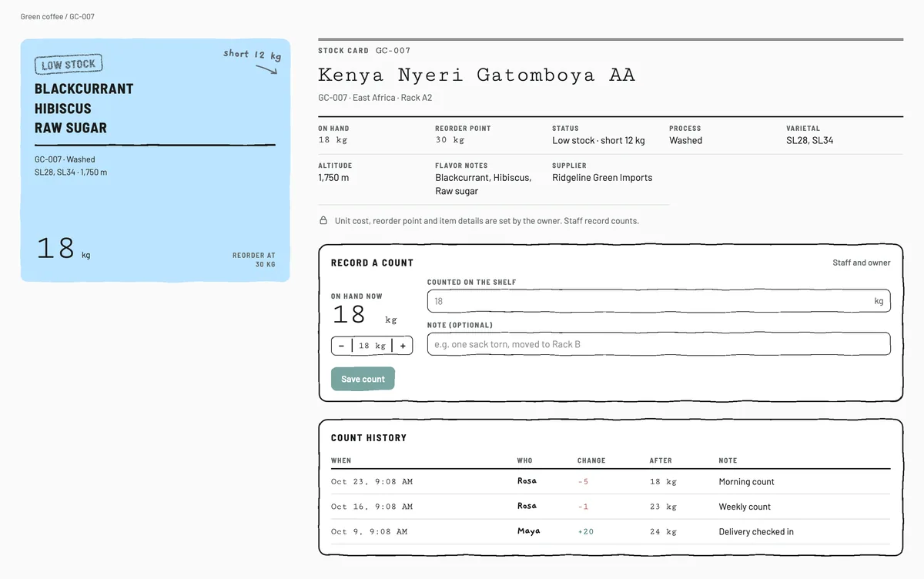Image resolution: width=924 pixels, height=579 pixels.
Task: Click the 'CHANGE' column header
Action: click(591, 460)
